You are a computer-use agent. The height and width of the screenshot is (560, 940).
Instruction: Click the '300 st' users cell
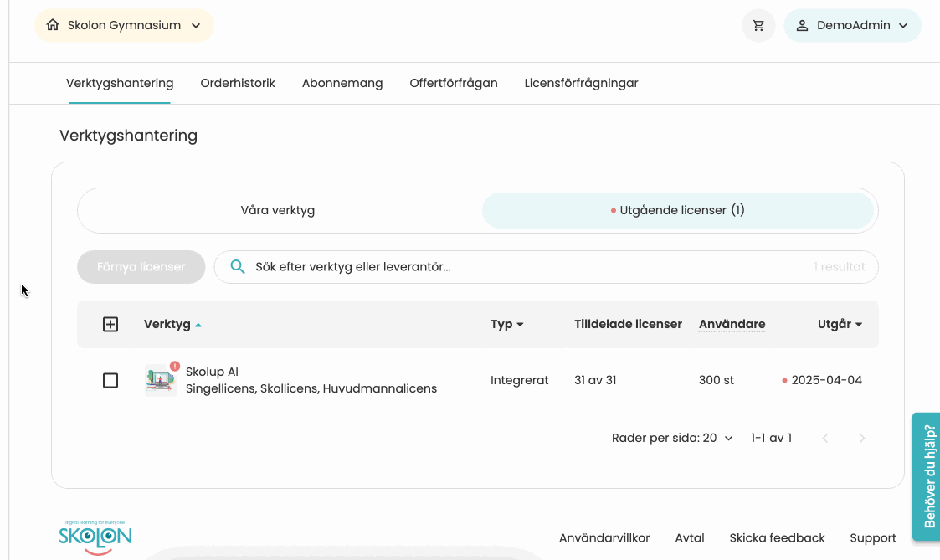pos(717,380)
